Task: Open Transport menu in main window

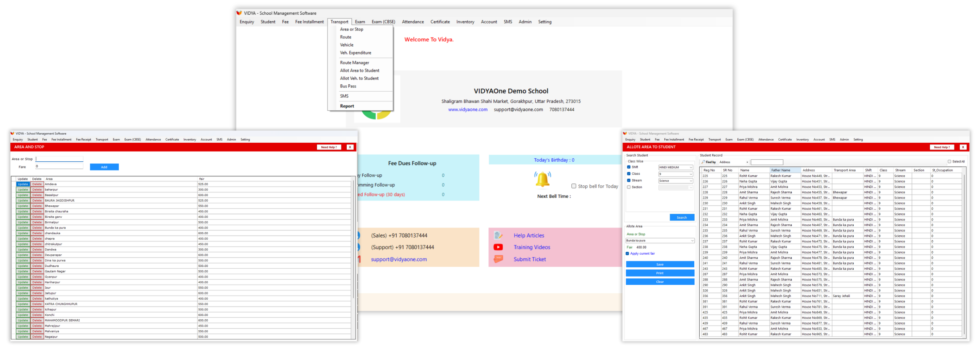Action: coord(339,22)
